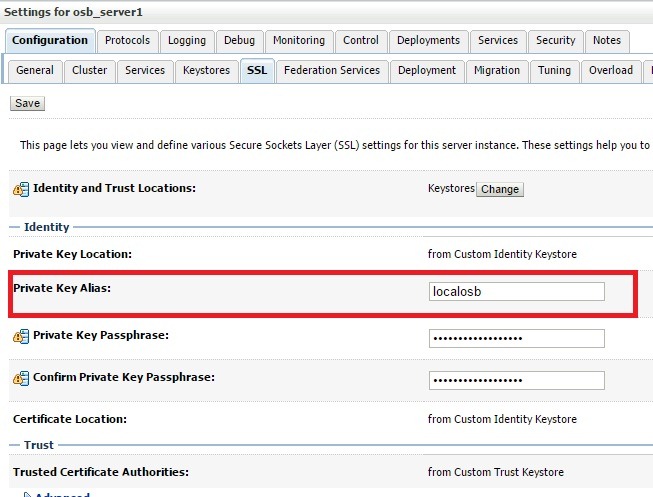Open the Monitoring tab
Viewport: 653px width, 497px height.
coord(298,41)
